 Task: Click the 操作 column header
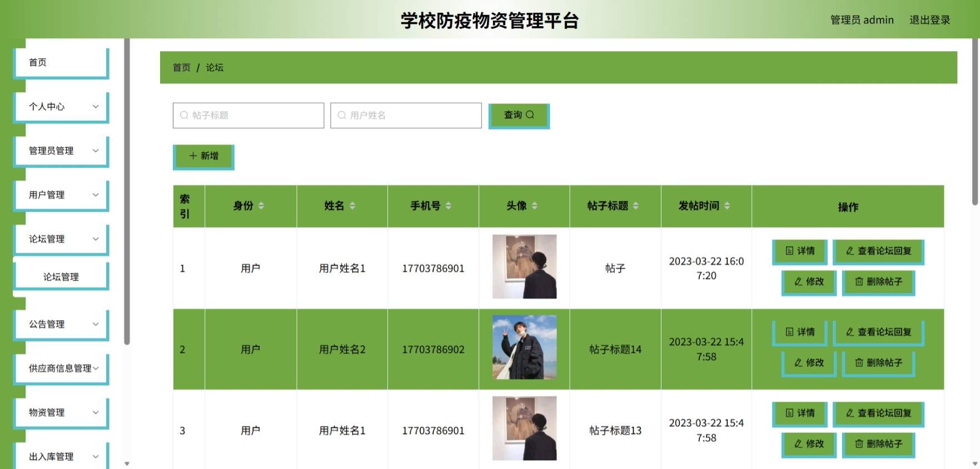(x=848, y=207)
